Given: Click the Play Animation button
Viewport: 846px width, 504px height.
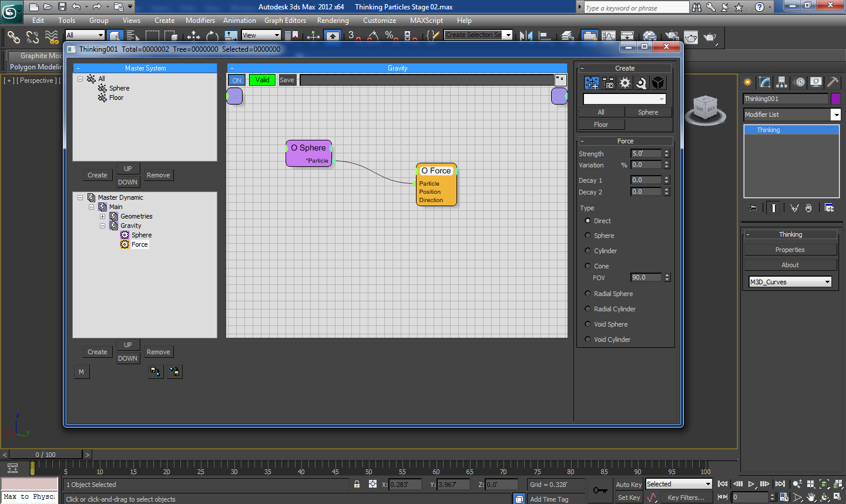Looking at the screenshot, I should pos(751,484).
